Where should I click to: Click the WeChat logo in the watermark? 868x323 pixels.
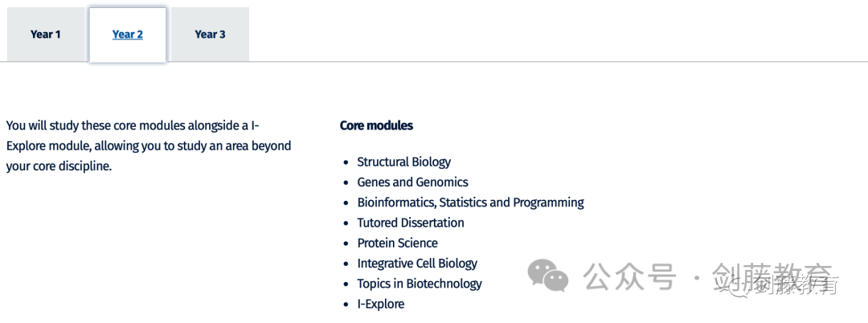point(547,276)
